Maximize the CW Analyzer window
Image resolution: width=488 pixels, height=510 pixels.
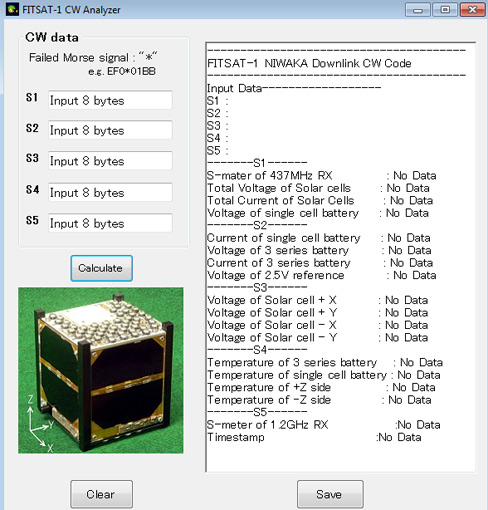tap(445, 10)
